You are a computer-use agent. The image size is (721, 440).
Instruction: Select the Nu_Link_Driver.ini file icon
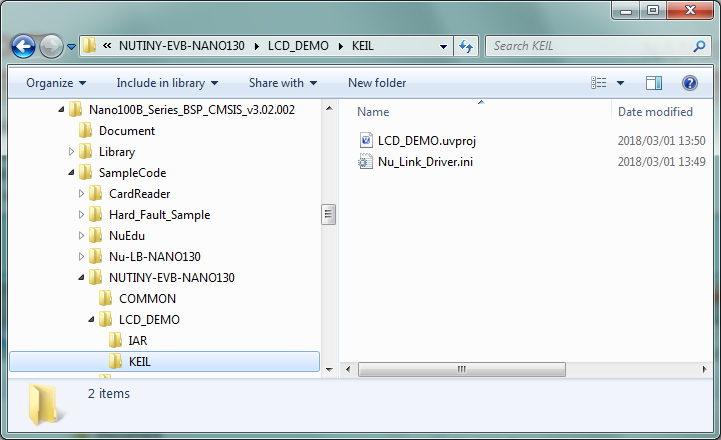pos(365,162)
